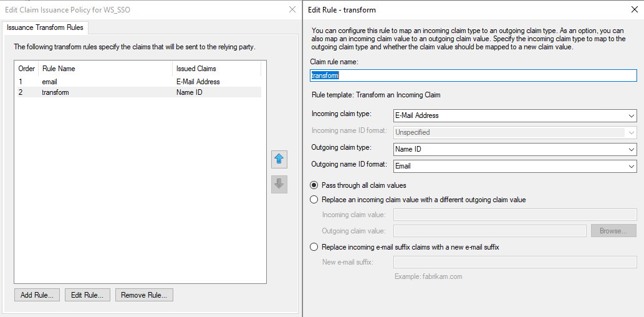Screen dimensions: 644x317
Task: Click the Claim rule name field
Action: 474,76
